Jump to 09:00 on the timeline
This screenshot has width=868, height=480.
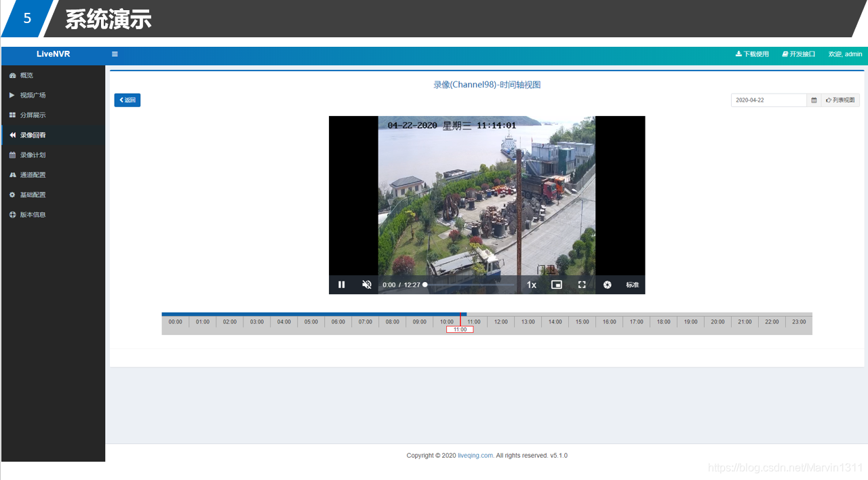coord(420,322)
